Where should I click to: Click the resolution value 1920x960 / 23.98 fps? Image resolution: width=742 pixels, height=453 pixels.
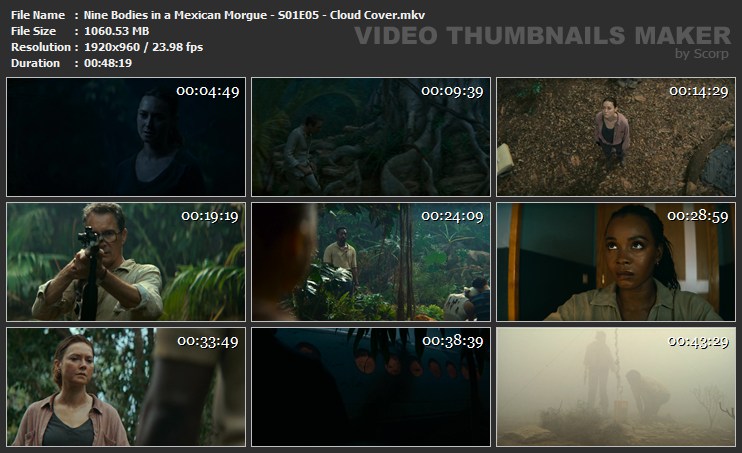pyautogui.click(x=143, y=47)
